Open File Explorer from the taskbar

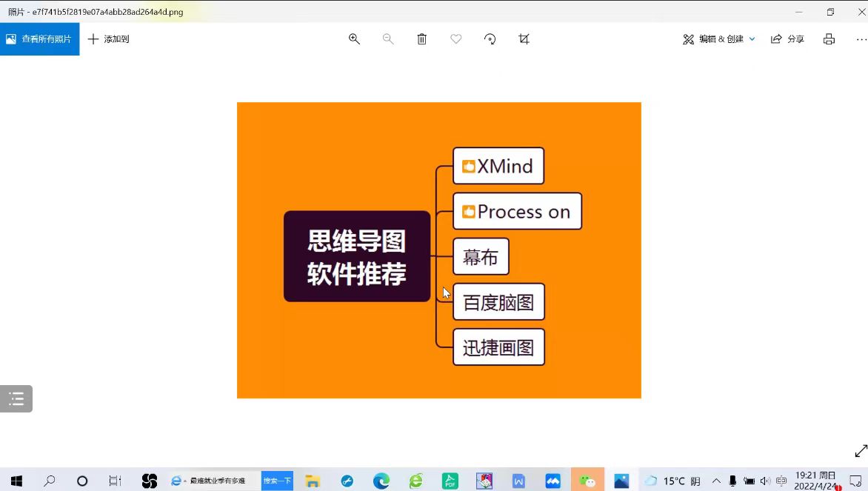313,481
